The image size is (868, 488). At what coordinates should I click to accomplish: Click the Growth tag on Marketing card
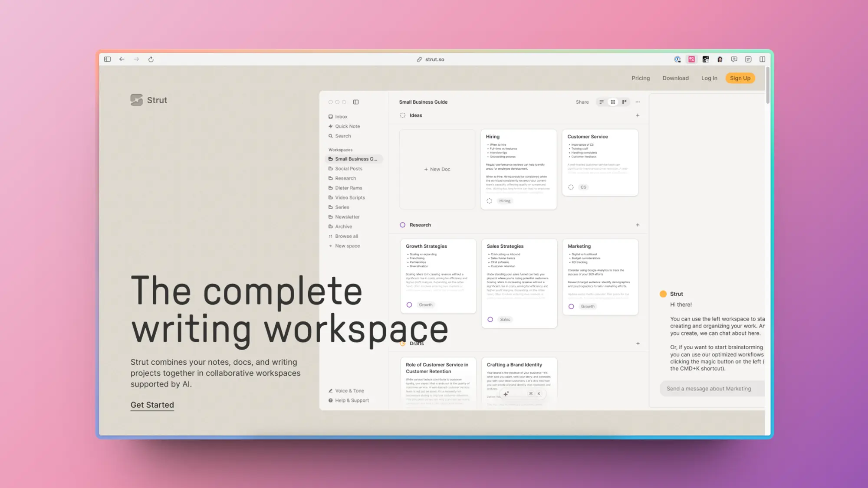tap(588, 307)
